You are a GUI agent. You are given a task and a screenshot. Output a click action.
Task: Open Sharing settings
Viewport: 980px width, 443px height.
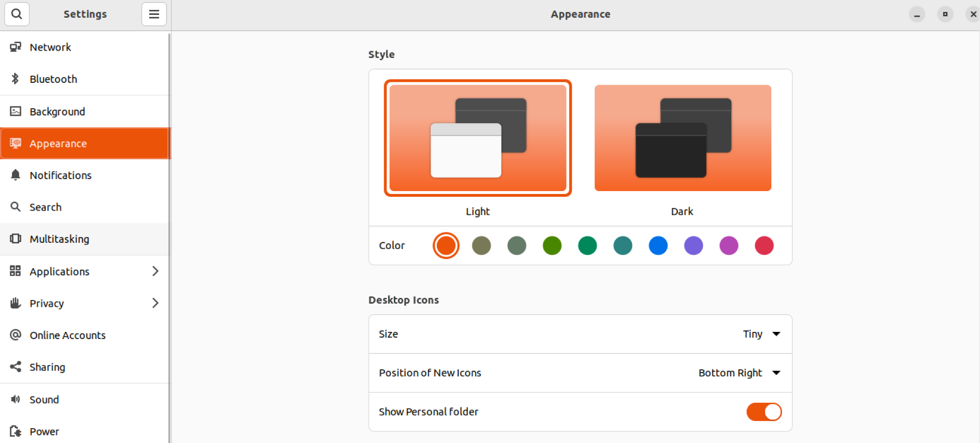pyautogui.click(x=85, y=367)
